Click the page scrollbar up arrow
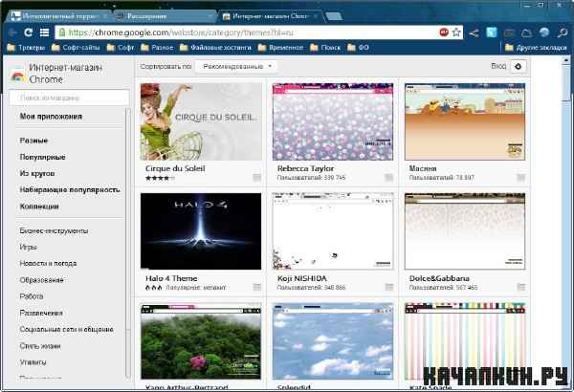The height and width of the screenshot is (392, 574). [566, 60]
